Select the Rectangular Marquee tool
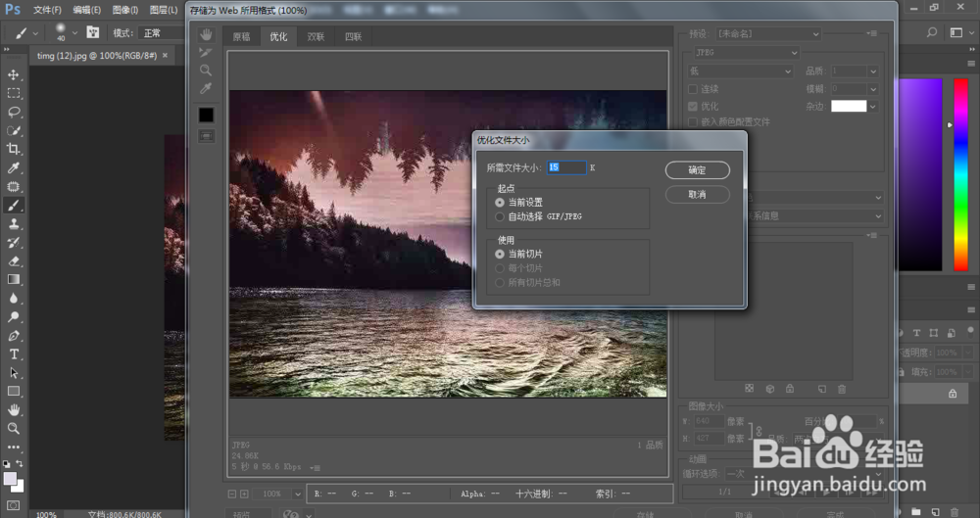This screenshot has height=518, width=980. click(x=13, y=94)
